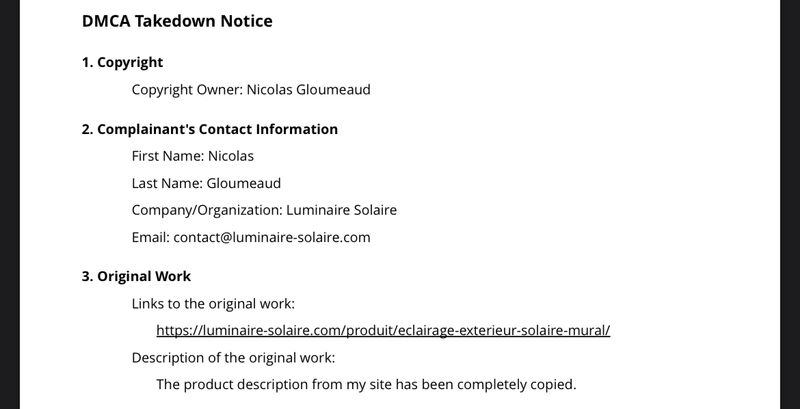This screenshot has width=800, height=409.
Task: Click the Company/Organization: Luminaire Solaire line
Action: [264, 210]
